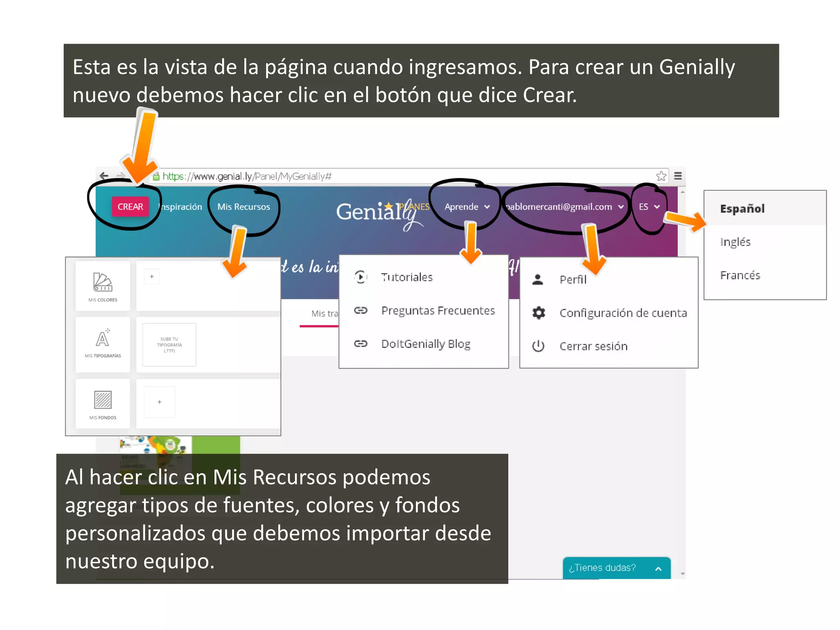Screen dimensions: 840x630
Task: Select the Mis Fondos icon
Action: tap(103, 404)
